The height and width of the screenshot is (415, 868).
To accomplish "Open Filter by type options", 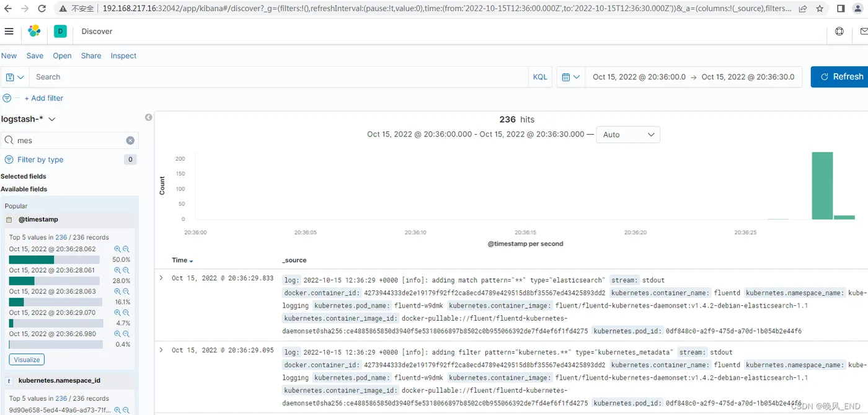I will [x=40, y=159].
